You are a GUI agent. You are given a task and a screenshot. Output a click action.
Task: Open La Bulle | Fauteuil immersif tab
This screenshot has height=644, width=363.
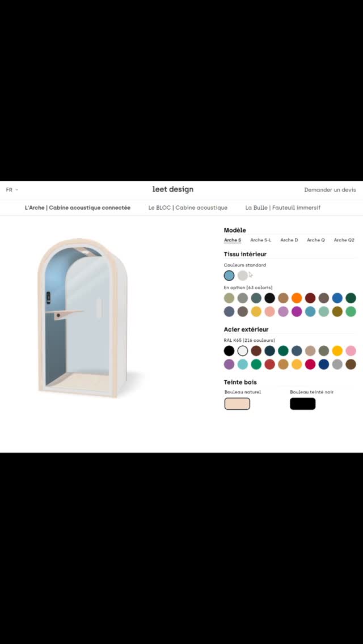(x=283, y=208)
